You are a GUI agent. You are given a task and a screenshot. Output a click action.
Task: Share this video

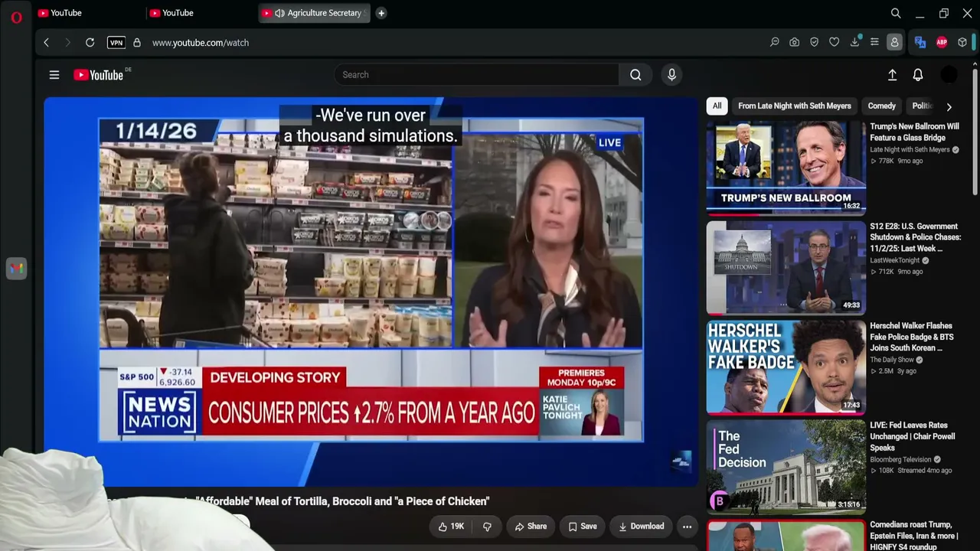tap(531, 527)
